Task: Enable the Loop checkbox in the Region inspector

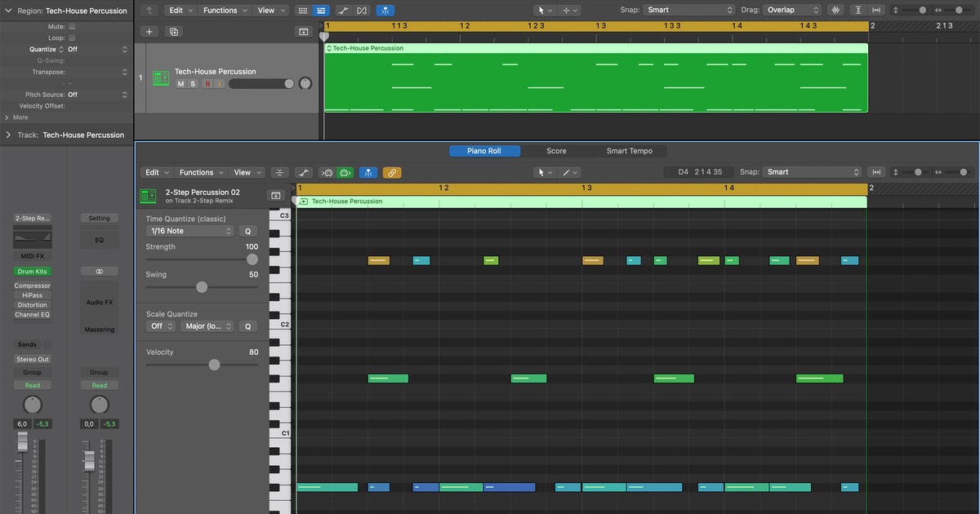Action: tap(72, 38)
